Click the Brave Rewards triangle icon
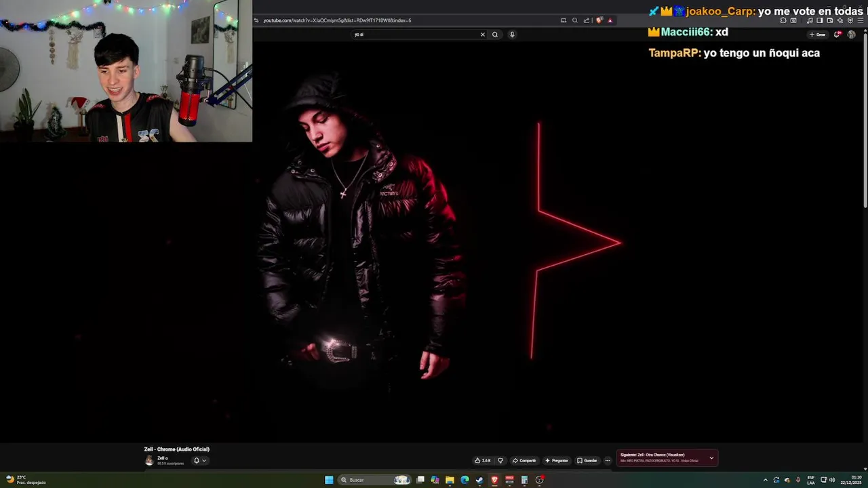This screenshot has width=868, height=488. [610, 20]
